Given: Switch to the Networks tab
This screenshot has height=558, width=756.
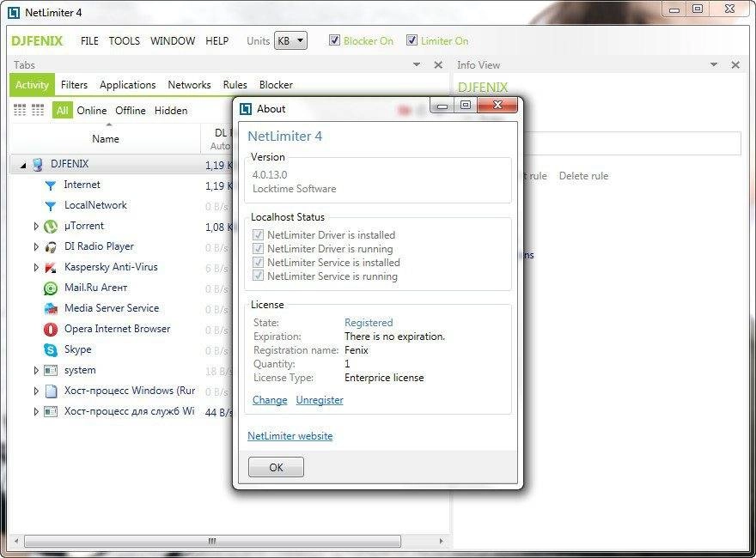Looking at the screenshot, I should [x=189, y=85].
